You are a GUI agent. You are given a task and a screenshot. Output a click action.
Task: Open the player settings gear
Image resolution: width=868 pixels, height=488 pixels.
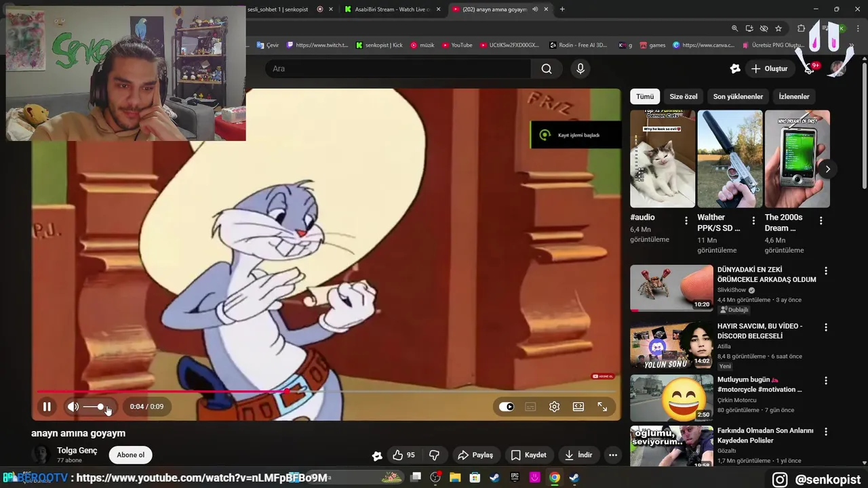point(554,407)
